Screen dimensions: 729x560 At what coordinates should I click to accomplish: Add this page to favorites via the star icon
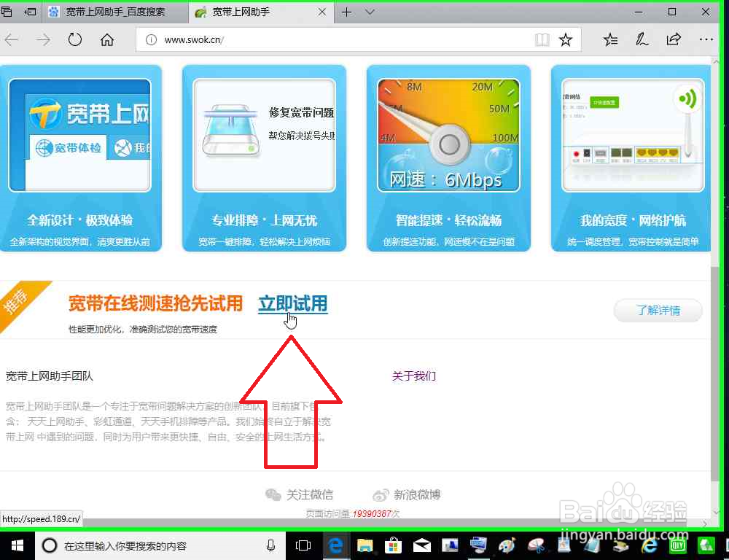pos(566,39)
